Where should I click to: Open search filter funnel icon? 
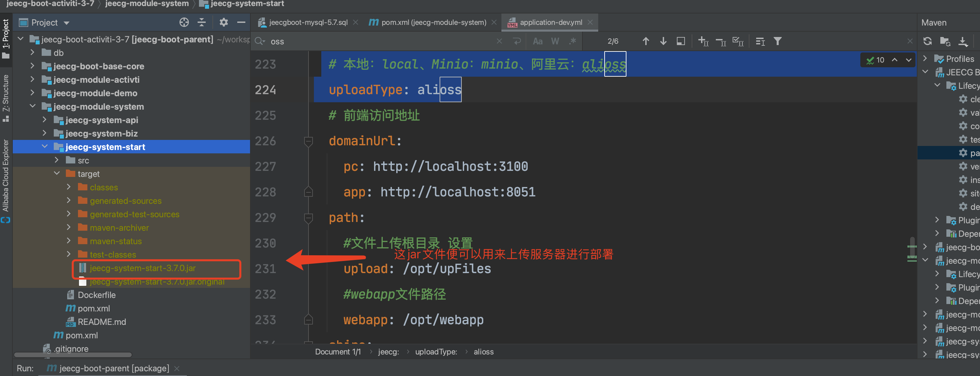coord(778,41)
